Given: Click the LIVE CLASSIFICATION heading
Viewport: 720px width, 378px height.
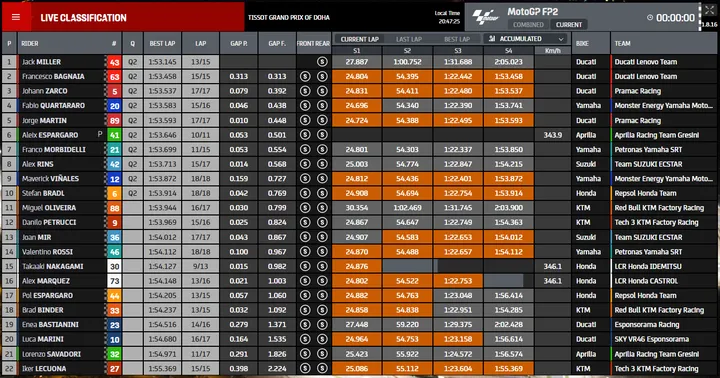Looking at the screenshot, I should point(83,18).
